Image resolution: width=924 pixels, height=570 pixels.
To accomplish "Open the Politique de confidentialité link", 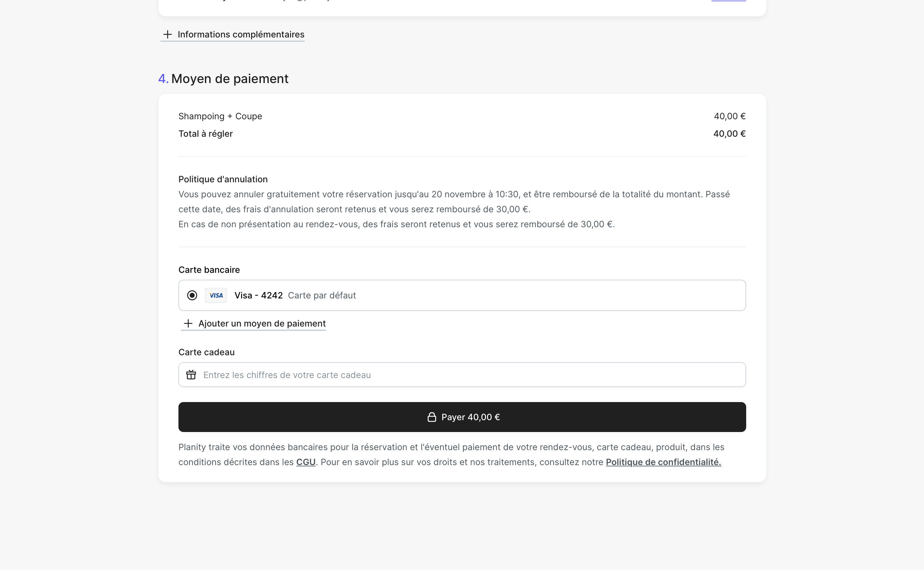I will tap(663, 462).
